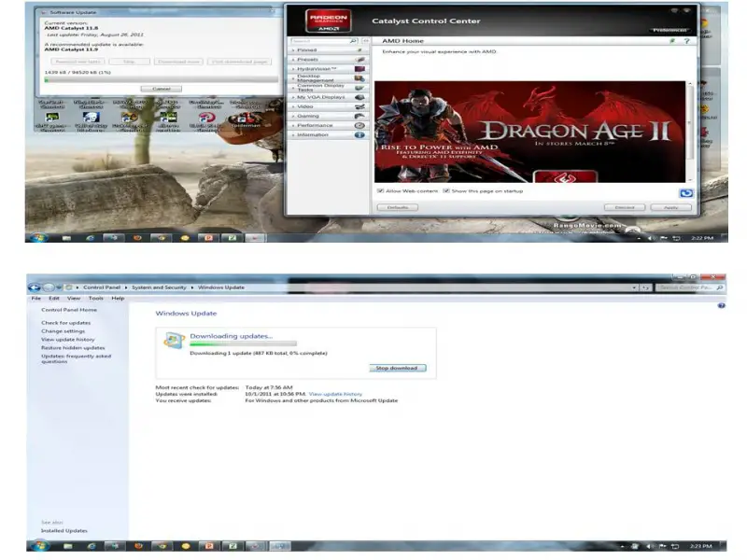The height and width of the screenshot is (560, 747).
Task: Open the View menu in Windows Update
Action: [74, 298]
